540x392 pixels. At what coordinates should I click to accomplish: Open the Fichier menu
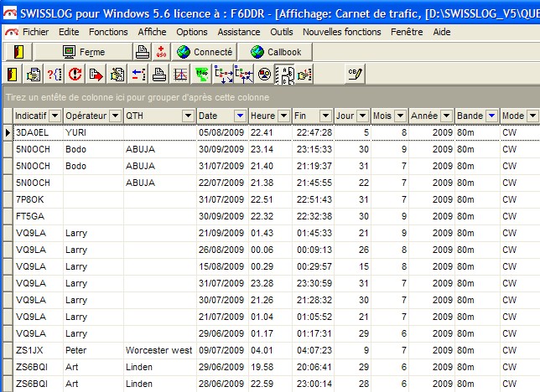tap(35, 32)
